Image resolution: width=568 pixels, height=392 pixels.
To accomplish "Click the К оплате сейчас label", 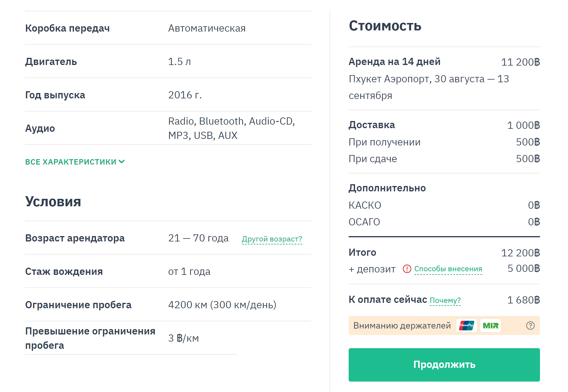I will [388, 300].
